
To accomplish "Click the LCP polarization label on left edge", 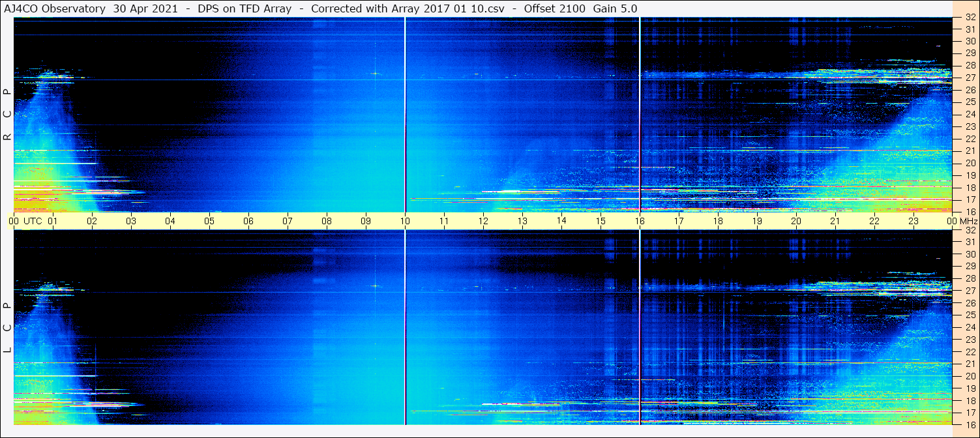I will tap(8, 327).
